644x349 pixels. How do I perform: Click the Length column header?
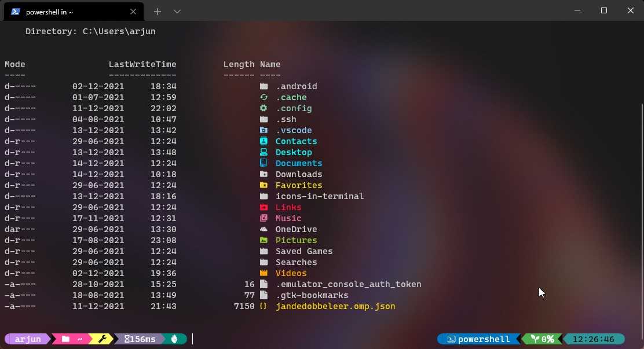(239, 64)
